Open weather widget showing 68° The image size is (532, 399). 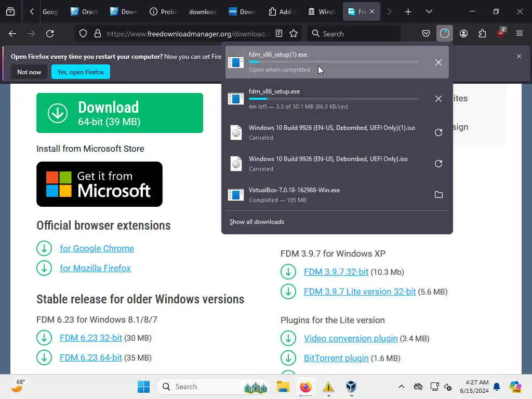18,387
